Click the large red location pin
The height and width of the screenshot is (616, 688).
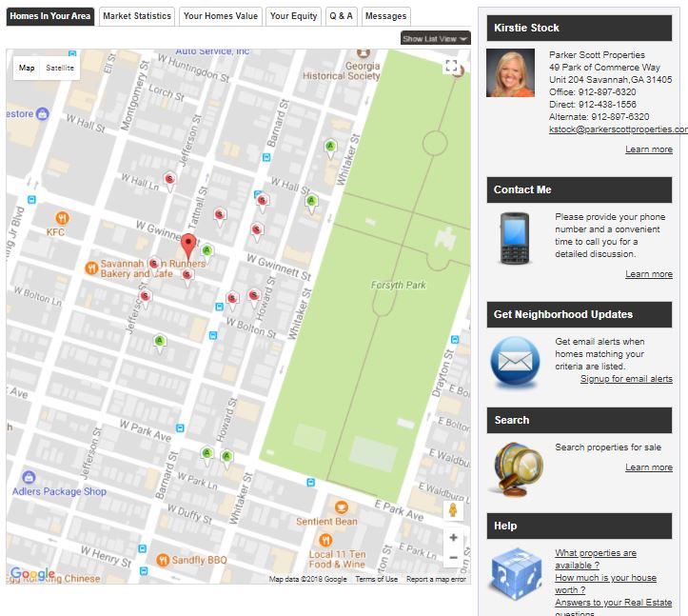click(x=188, y=246)
